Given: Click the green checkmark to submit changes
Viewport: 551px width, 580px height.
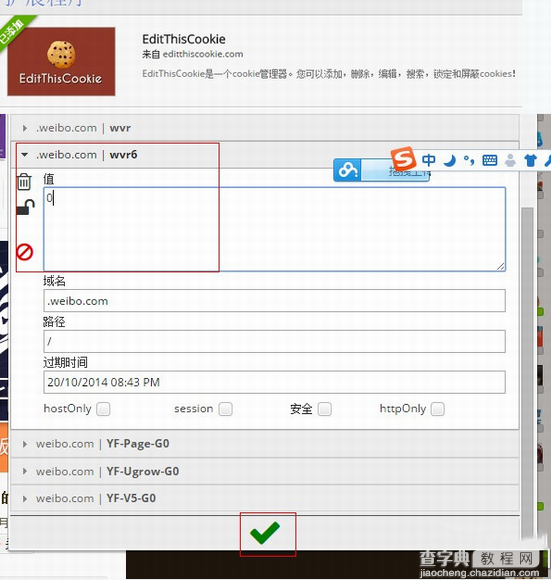Looking at the screenshot, I should coord(265,533).
